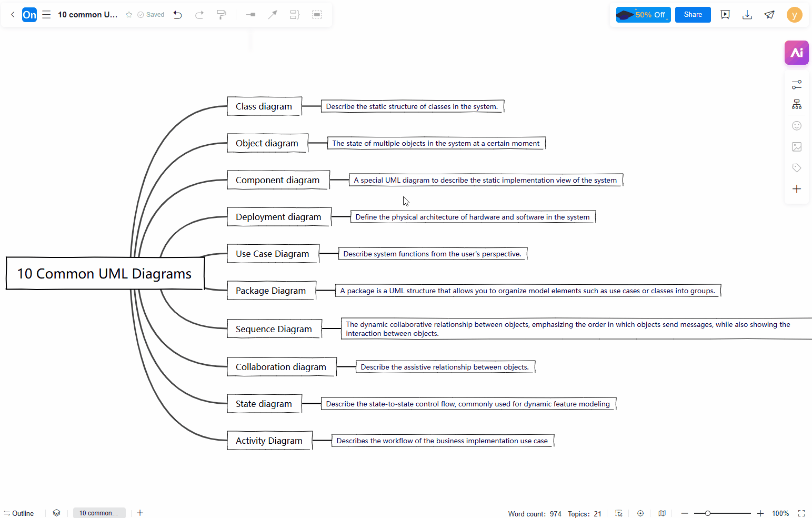Click the document title '10 common U...'
812x518 pixels.
(x=87, y=15)
